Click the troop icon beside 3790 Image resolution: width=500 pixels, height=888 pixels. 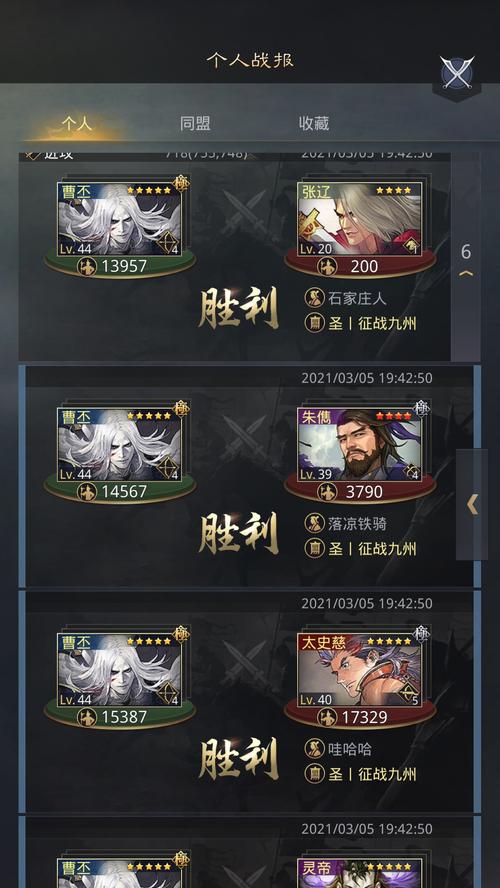pyautogui.click(x=327, y=492)
